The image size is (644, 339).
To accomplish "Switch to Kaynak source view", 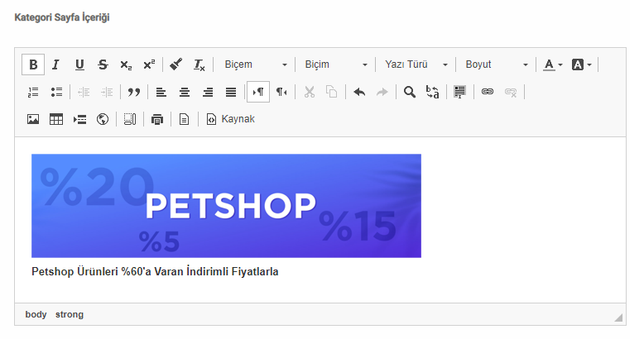I will pos(231,119).
